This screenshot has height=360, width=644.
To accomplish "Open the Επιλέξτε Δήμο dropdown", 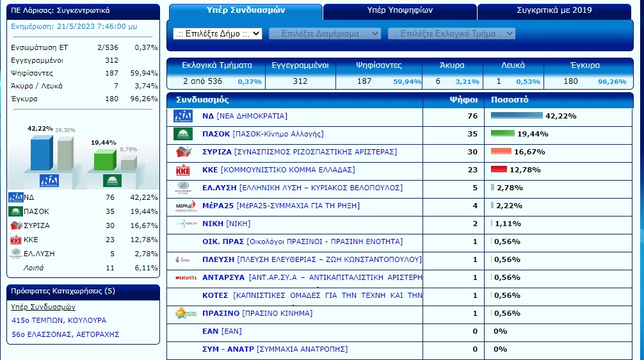I will coord(218,33).
